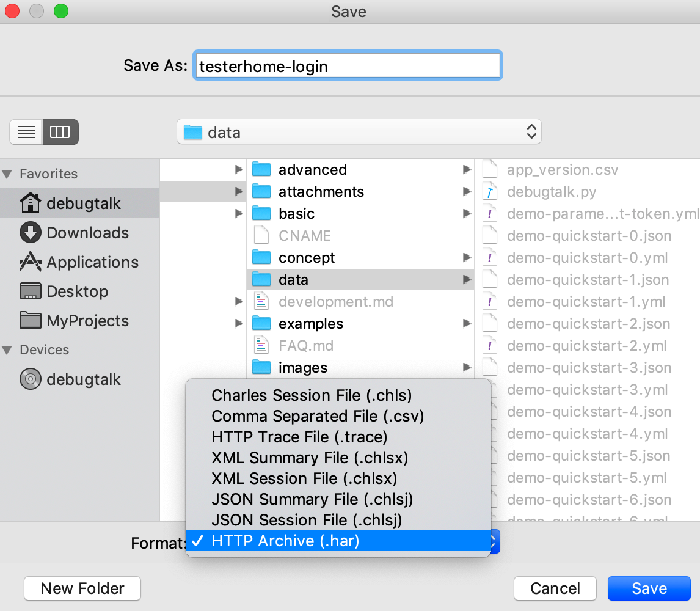700x611 pixels.
Task: Click the Cancel button
Action: pyautogui.click(x=555, y=588)
